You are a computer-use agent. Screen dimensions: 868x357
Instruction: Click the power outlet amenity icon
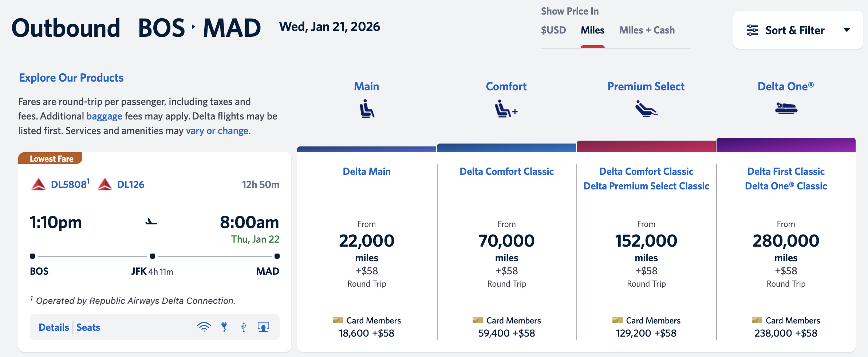(x=224, y=327)
